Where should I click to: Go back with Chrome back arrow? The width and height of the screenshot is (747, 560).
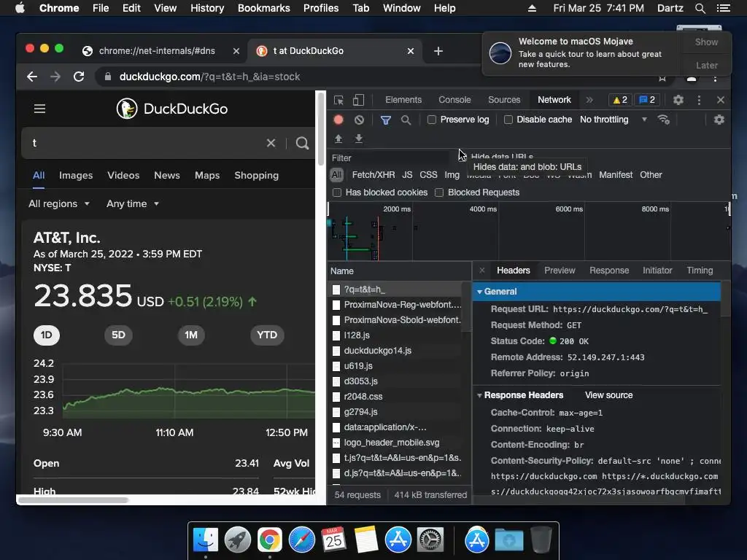[x=32, y=77]
